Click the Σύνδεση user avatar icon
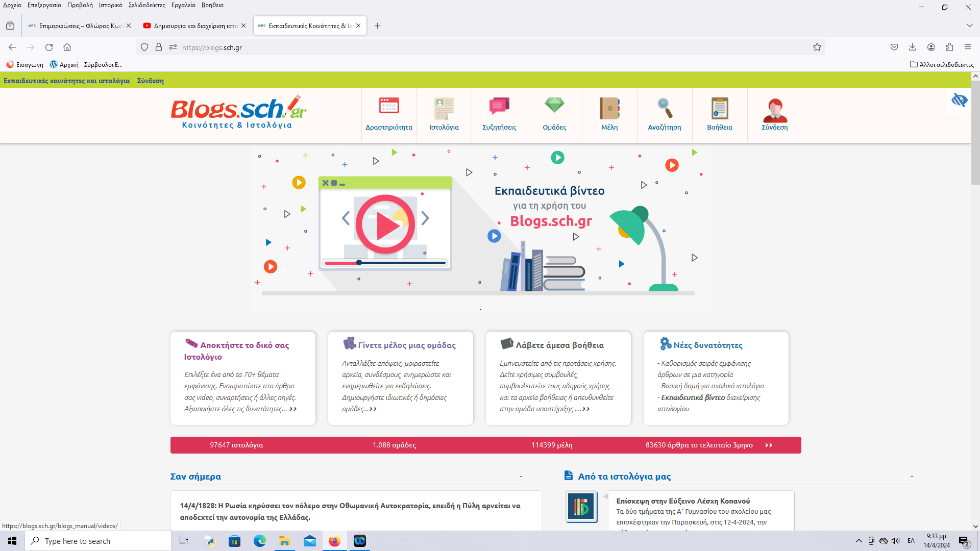This screenshot has height=551, width=980. tap(774, 109)
